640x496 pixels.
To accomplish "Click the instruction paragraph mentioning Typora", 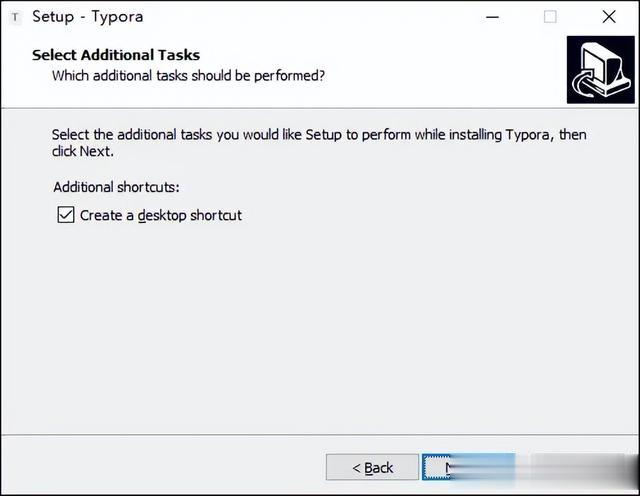I will 319,143.
